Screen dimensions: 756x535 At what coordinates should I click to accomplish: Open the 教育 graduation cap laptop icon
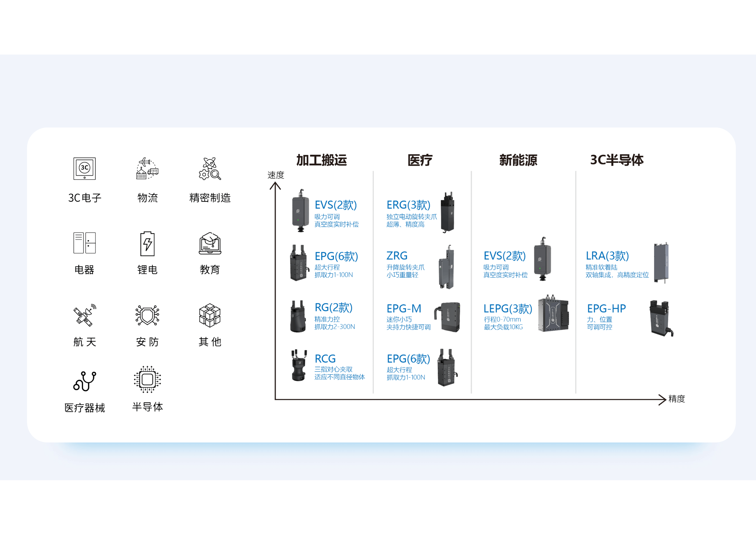[x=210, y=243]
